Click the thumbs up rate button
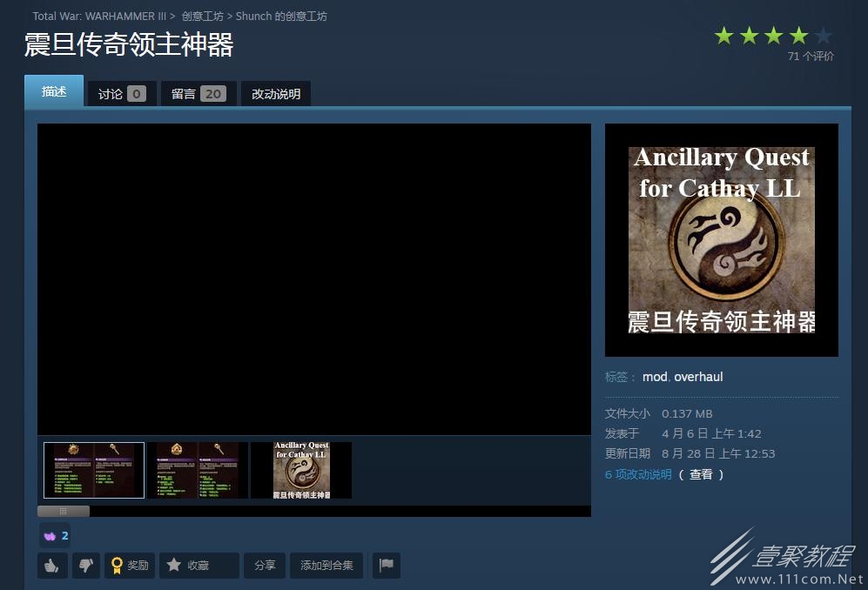The width and height of the screenshot is (868, 590). tap(52, 565)
